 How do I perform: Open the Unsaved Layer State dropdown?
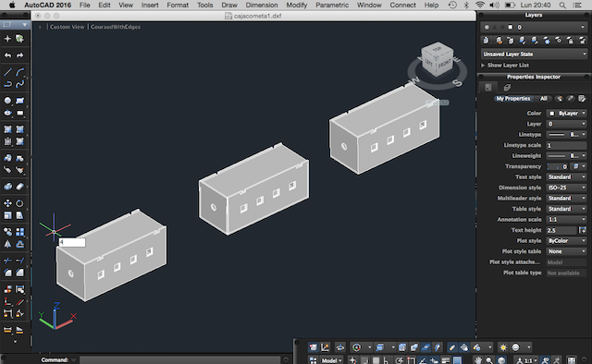click(x=534, y=54)
